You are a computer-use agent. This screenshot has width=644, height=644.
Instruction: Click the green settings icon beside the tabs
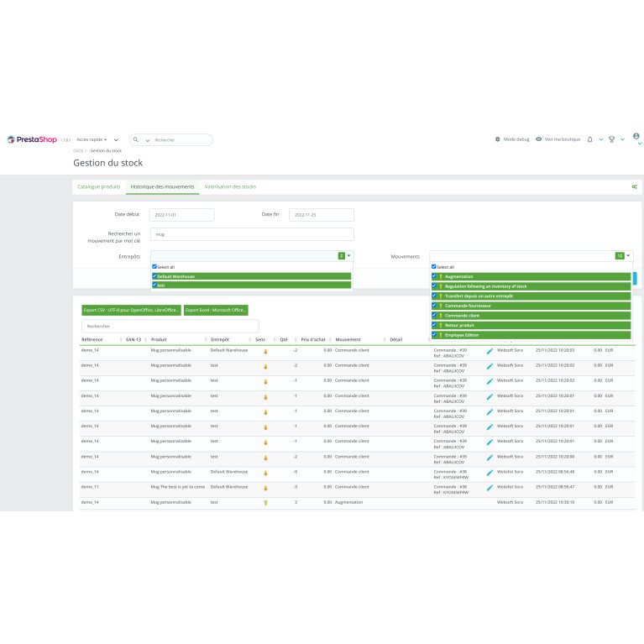click(634, 186)
